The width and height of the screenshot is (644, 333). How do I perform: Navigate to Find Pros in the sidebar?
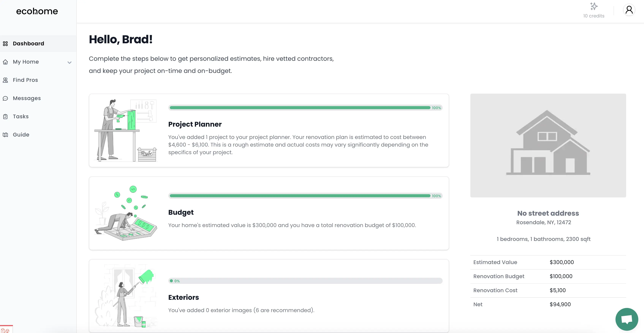pos(25,80)
